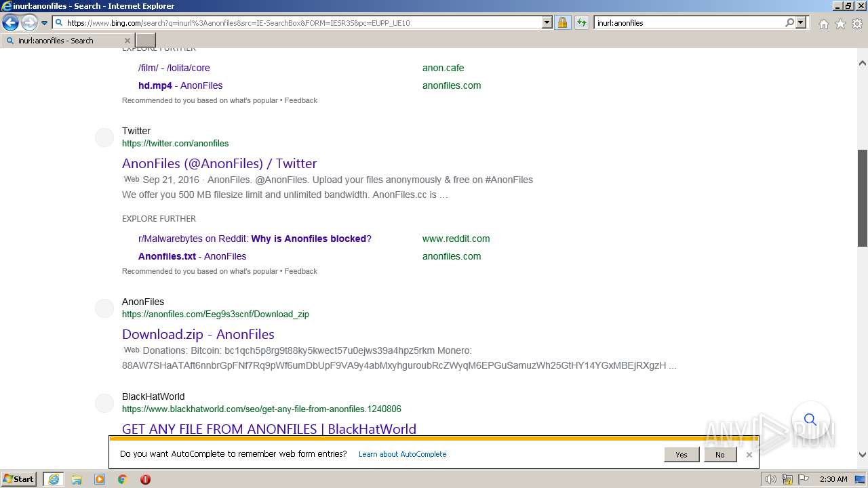Launch the media player taskbar icon

[100, 479]
